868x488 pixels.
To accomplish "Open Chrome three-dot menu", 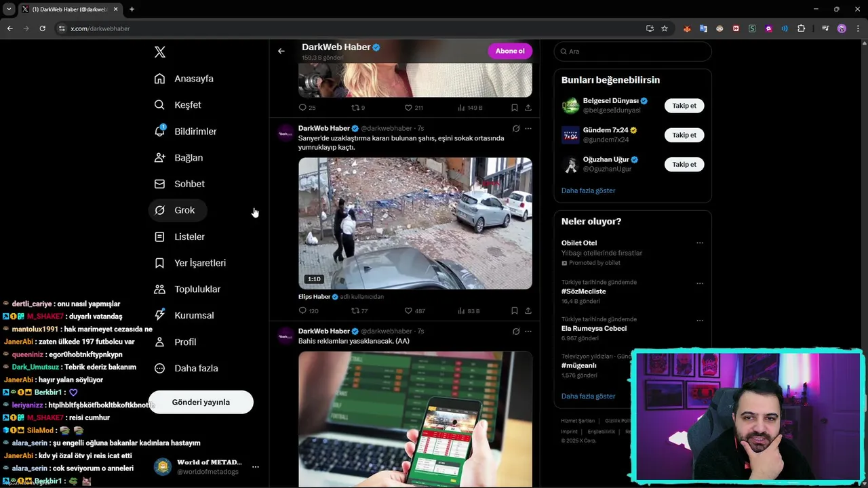I will click(x=857, y=28).
